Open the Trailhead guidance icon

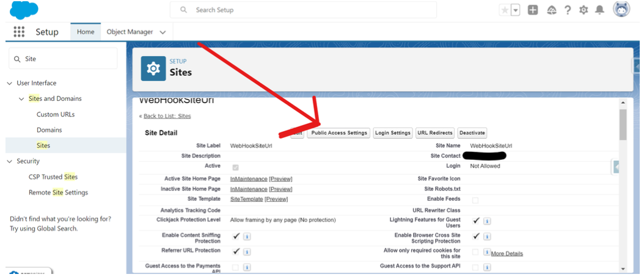tap(551, 10)
